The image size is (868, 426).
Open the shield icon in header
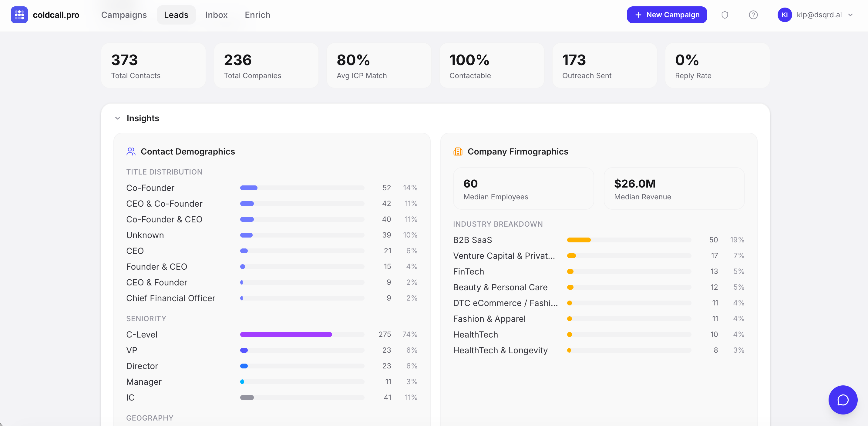tap(725, 15)
